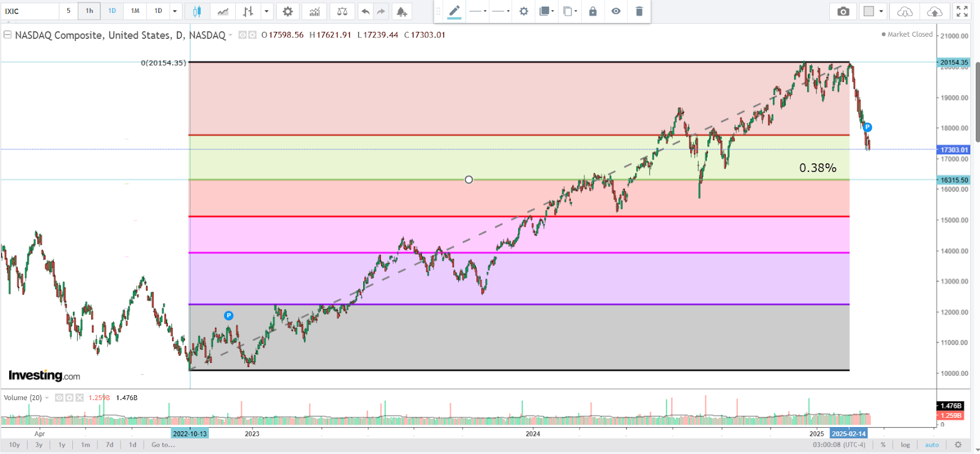
Task: Click the compare symbols scales icon
Action: [342, 11]
